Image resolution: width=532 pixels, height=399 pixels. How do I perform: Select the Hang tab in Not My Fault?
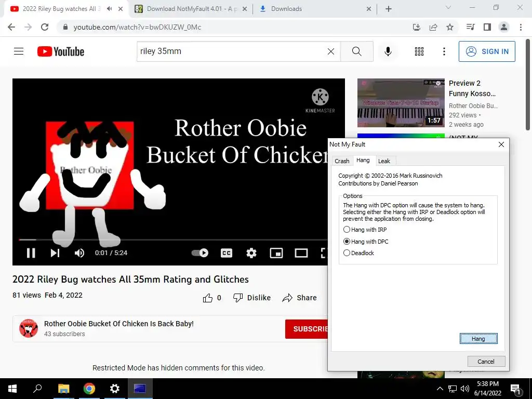tap(363, 160)
